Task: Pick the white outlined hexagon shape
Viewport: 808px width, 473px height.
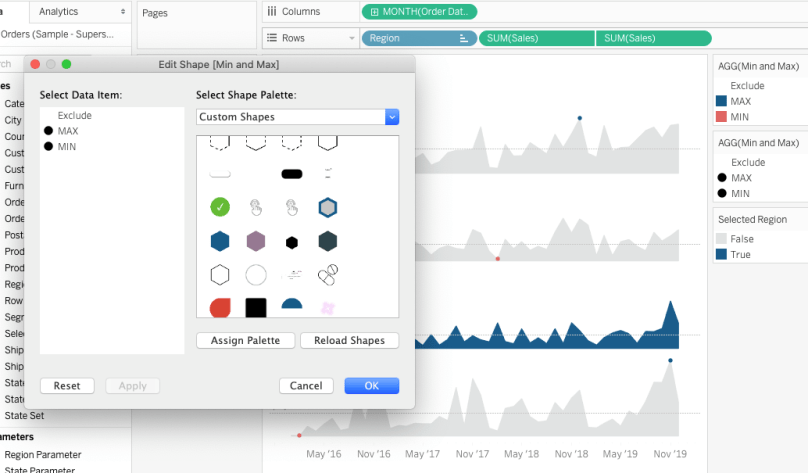Action: (x=221, y=275)
